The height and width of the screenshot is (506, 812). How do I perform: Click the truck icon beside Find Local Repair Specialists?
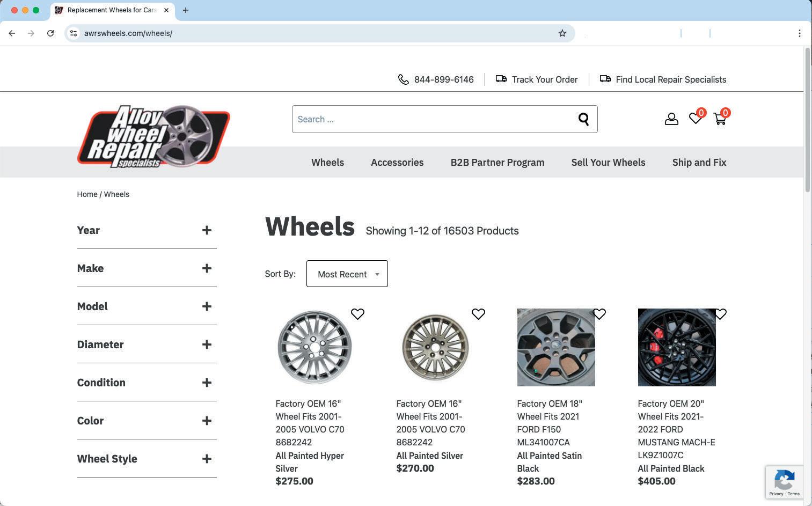tap(605, 79)
